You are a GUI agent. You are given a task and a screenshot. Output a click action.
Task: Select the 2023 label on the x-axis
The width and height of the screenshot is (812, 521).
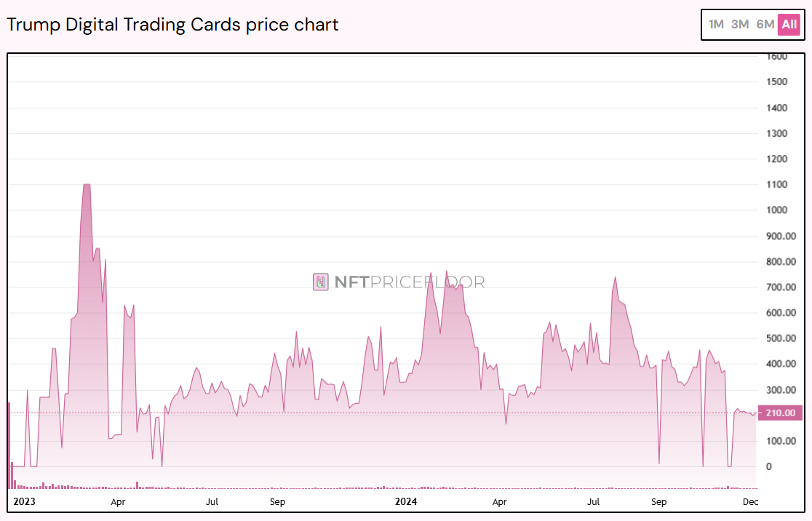(25, 502)
